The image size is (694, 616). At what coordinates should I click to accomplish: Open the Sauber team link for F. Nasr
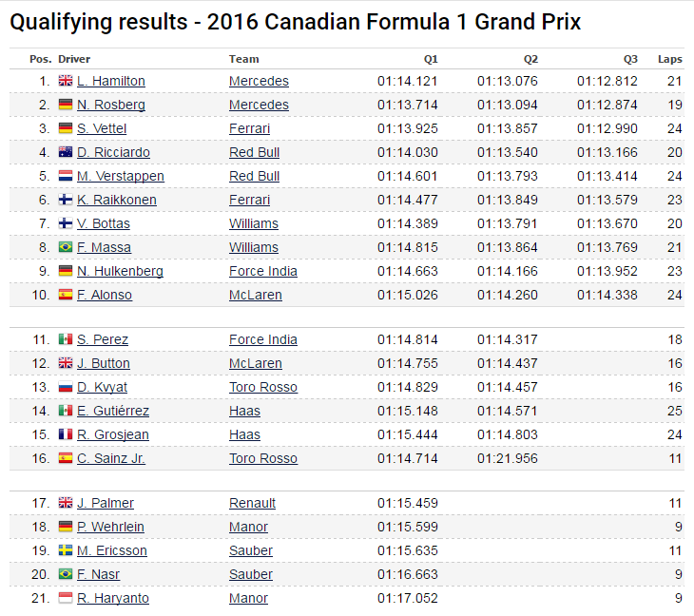[x=251, y=574]
